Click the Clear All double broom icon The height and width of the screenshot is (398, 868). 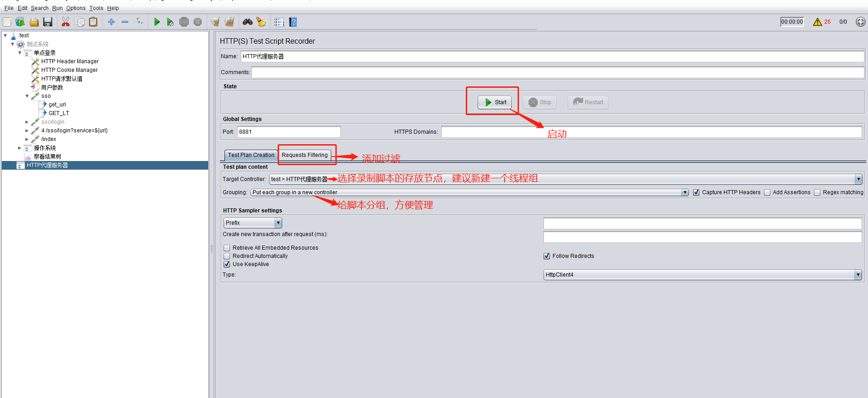point(229,22)
